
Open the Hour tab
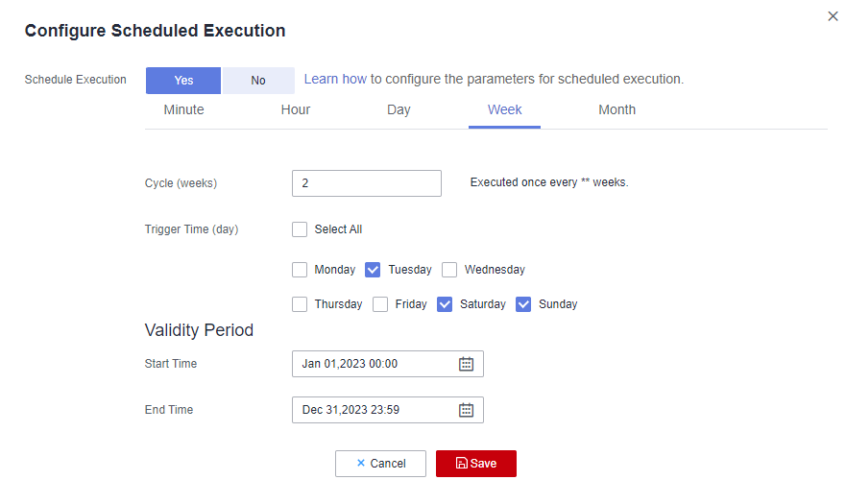click(296, 109)
